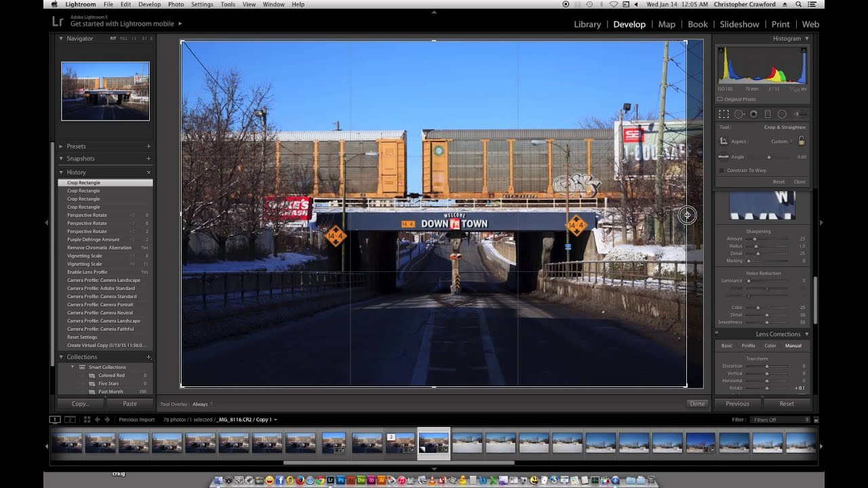Select the Graduated Filter tool
This screenshot has width=868, height=488.
coord(768,114)
